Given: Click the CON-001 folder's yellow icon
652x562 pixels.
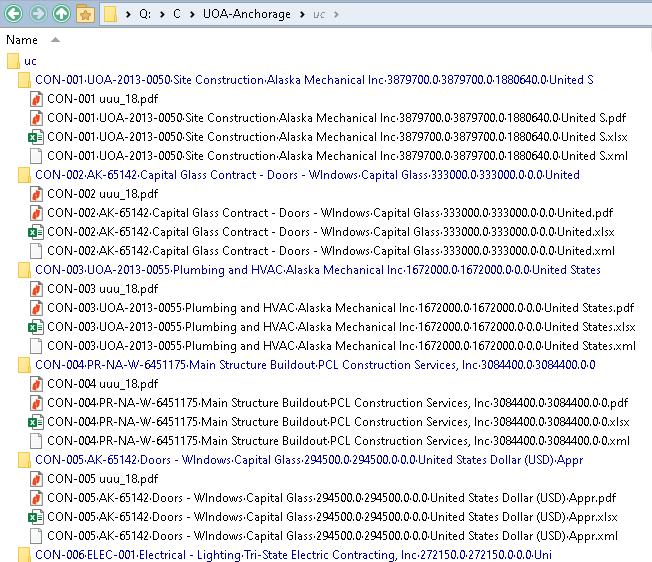Looking at the screenshot, I should pyautogui.click(x=24, y=80).
